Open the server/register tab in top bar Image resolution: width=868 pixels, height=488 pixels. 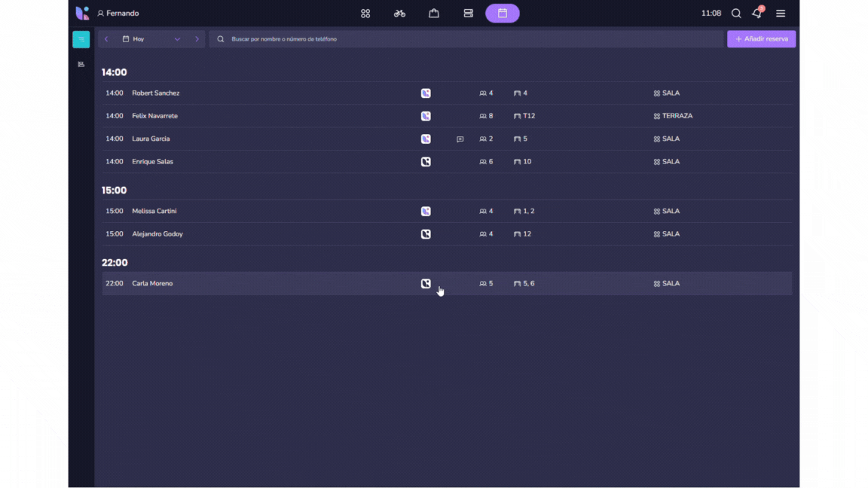point(468,14)
